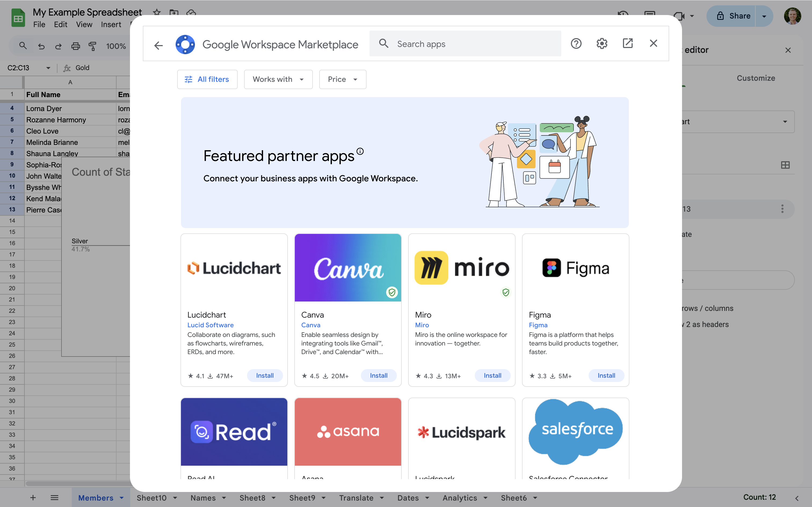Click the Print icon

tap(75, 46)
